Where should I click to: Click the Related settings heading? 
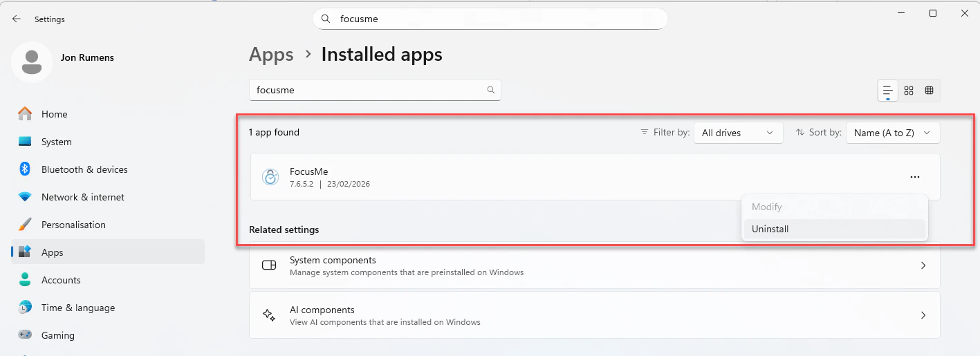284,229
